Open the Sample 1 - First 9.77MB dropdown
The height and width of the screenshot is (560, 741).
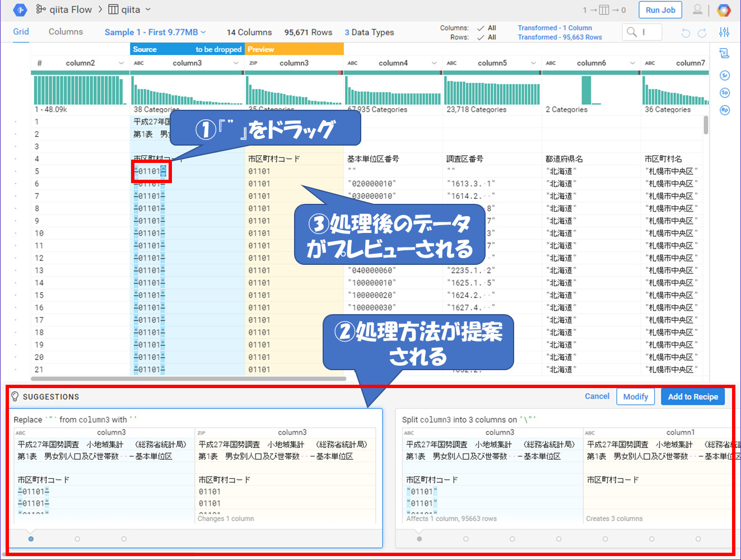point(155,32)
